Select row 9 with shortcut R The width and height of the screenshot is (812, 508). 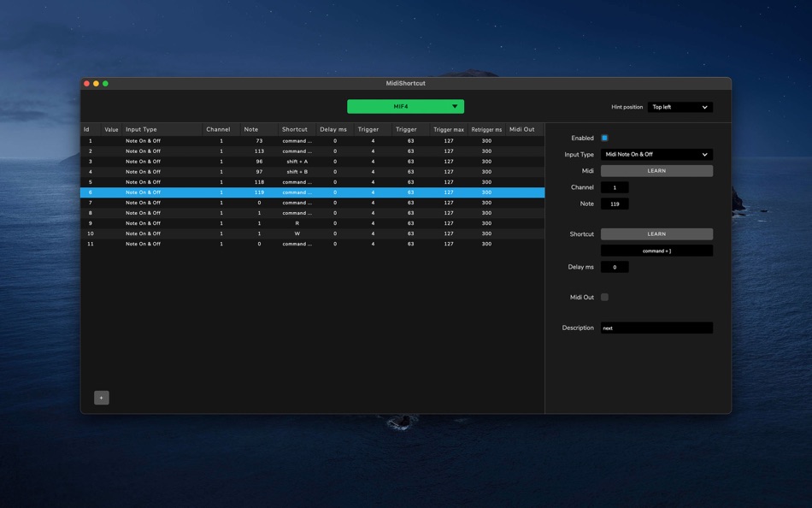[x=312, y=223]
